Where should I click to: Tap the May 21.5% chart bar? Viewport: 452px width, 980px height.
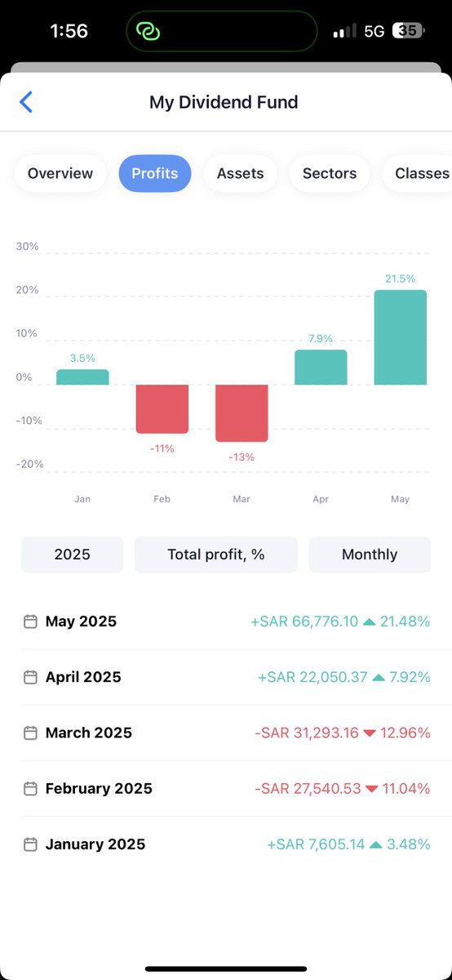tap(401, 337)
